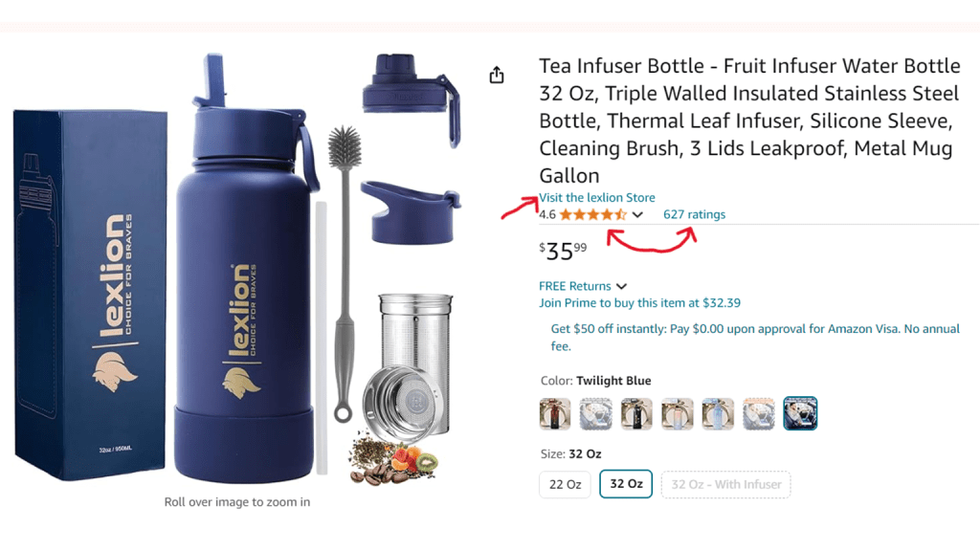Click the product title text
The image size is (980, 551).
click(x=746, y=120)
